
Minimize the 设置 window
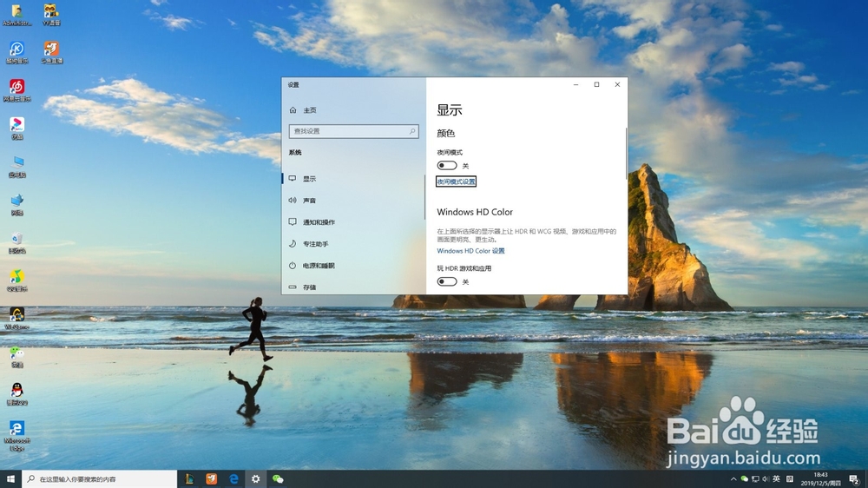click(575, 85)
